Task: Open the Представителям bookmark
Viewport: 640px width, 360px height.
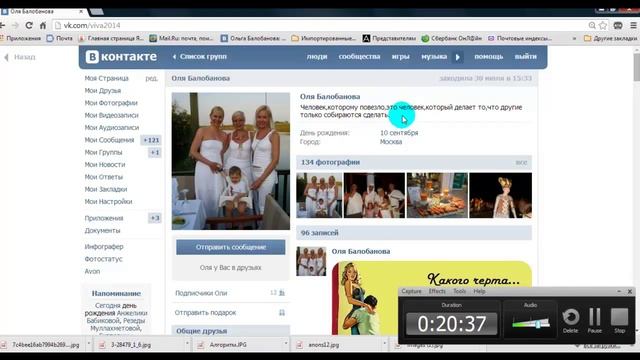Action: pyautogui.click(x=389, y=38)
